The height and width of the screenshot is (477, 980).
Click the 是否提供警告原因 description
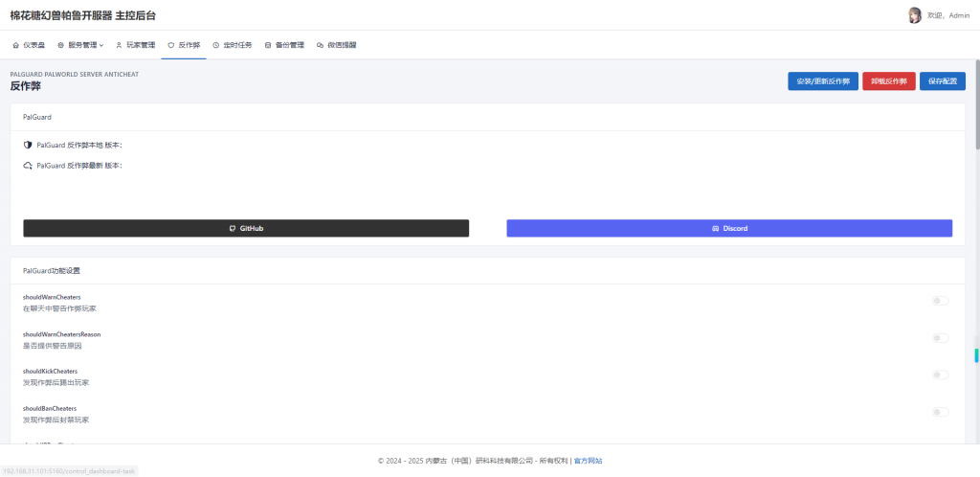[53, 345]
